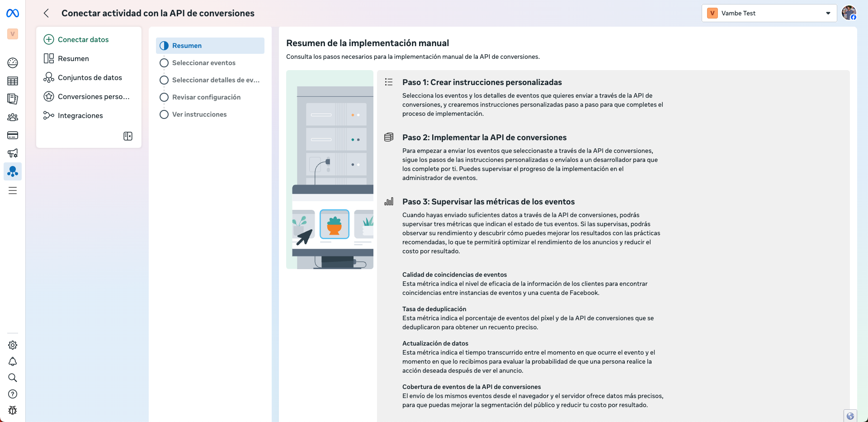This screenshot has width=868, height=422.
Task: Click the profile avatar picture
Action: point(849,13)
